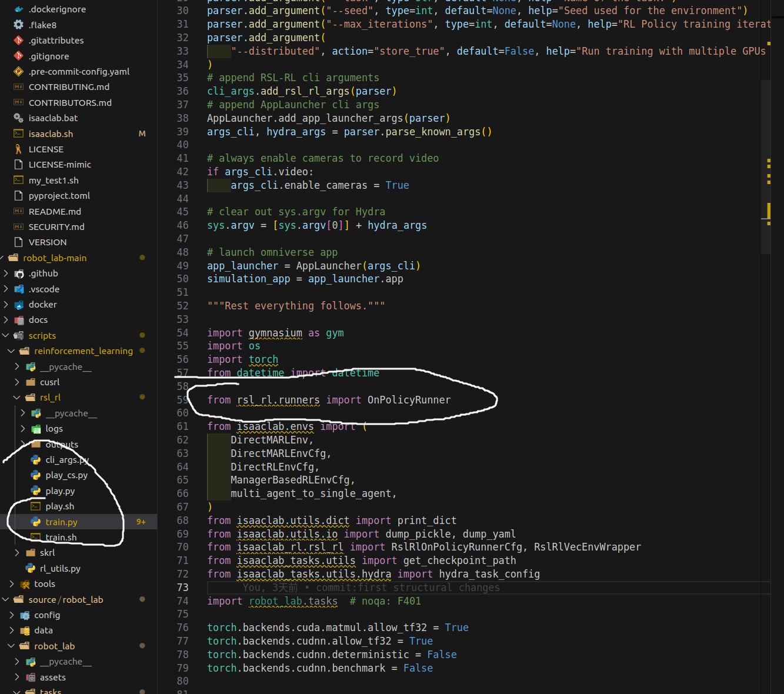Click the isaaclab.sh shell icon

click(18, 134)
